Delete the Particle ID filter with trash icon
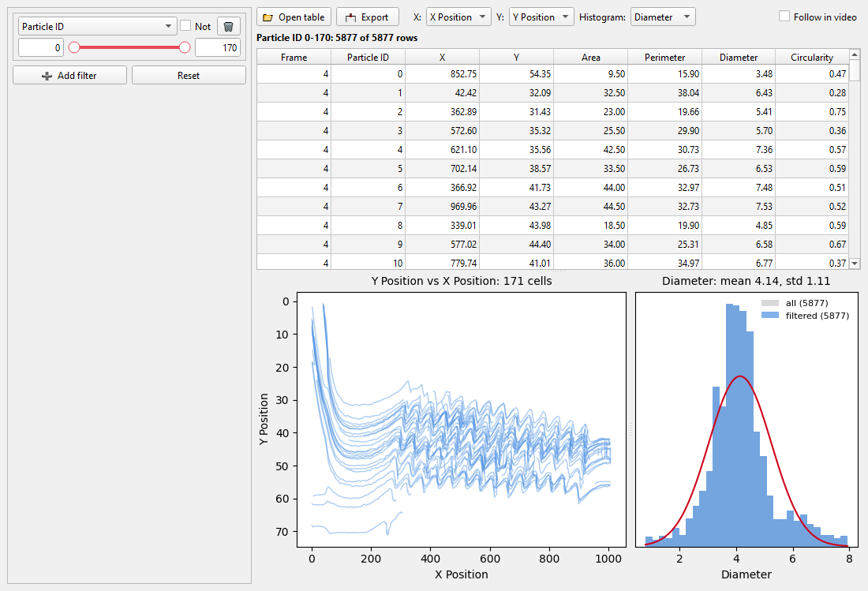Viewport: 868px width, 591px height. point(229,26)
